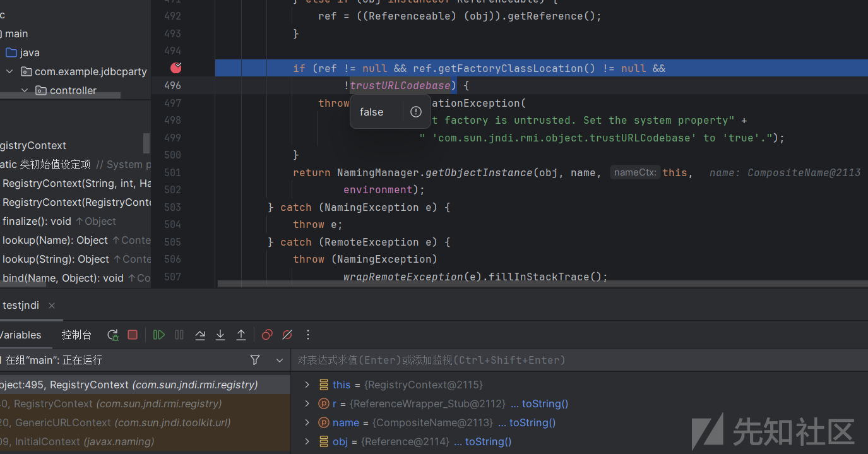View all breakpoints

(x=267, y=335)
